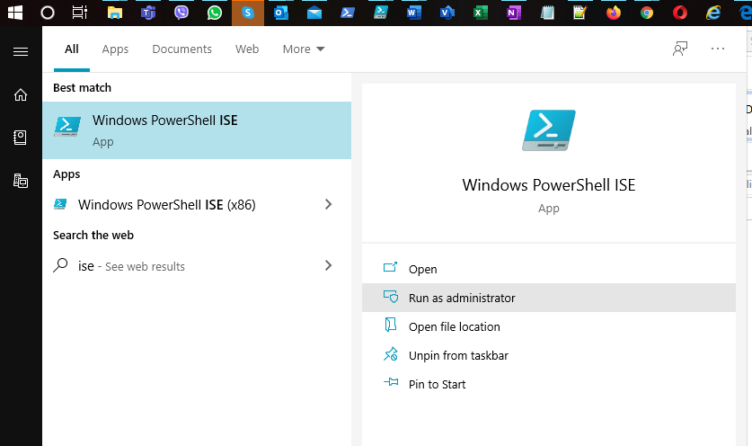Select the Windows PowerShell ISE best match
The width and height of the screenshot is (752, 446).
click(197, 130)
